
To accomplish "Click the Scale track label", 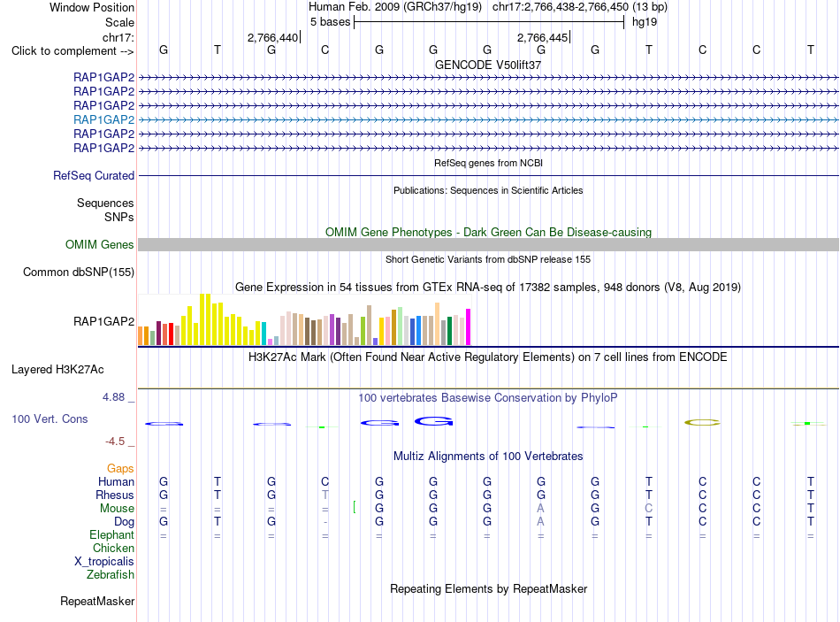I will (119, 22).
